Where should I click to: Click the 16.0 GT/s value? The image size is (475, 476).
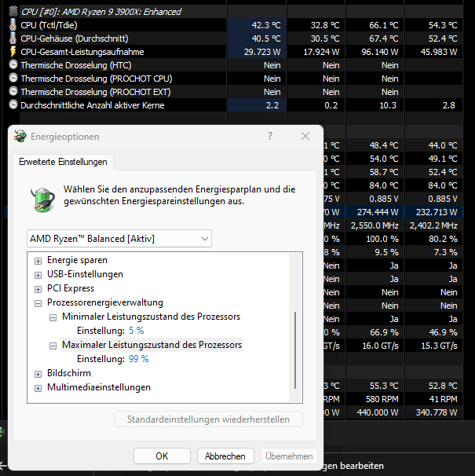pos(380,346)
